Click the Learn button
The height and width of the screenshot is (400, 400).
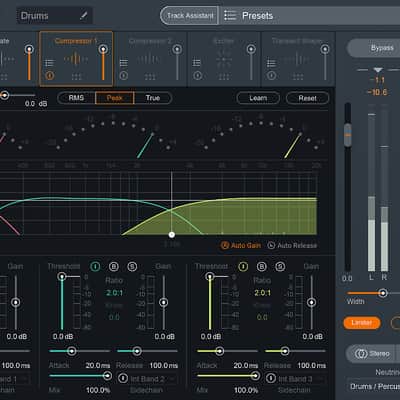[x=258, y=98]
